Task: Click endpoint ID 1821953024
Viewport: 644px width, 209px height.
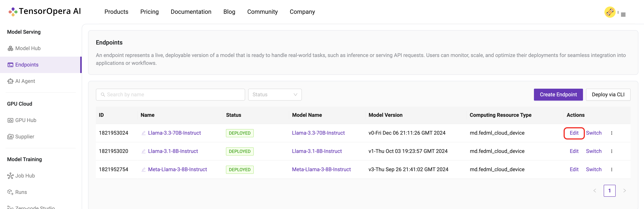Action: click(x=113, y=133)
